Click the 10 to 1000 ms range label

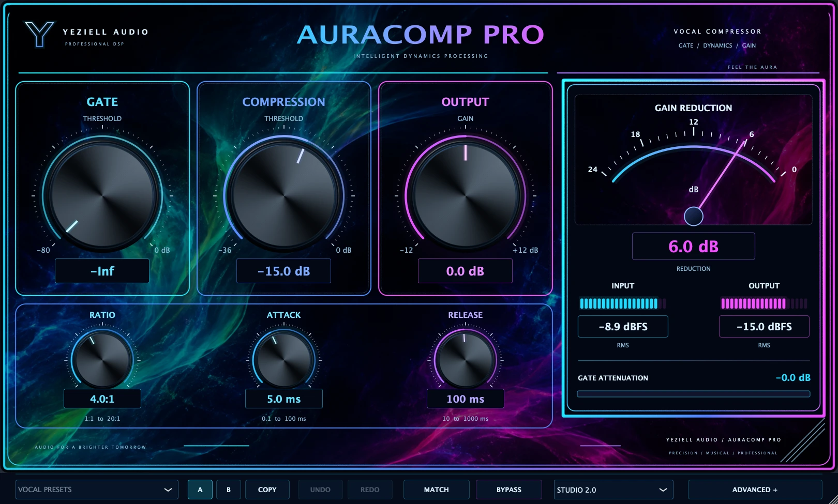pyautogui.click(x=465, y=419)
